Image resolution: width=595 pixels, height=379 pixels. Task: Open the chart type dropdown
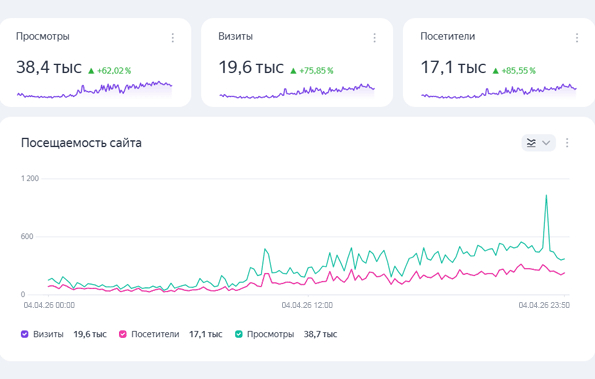538,143
